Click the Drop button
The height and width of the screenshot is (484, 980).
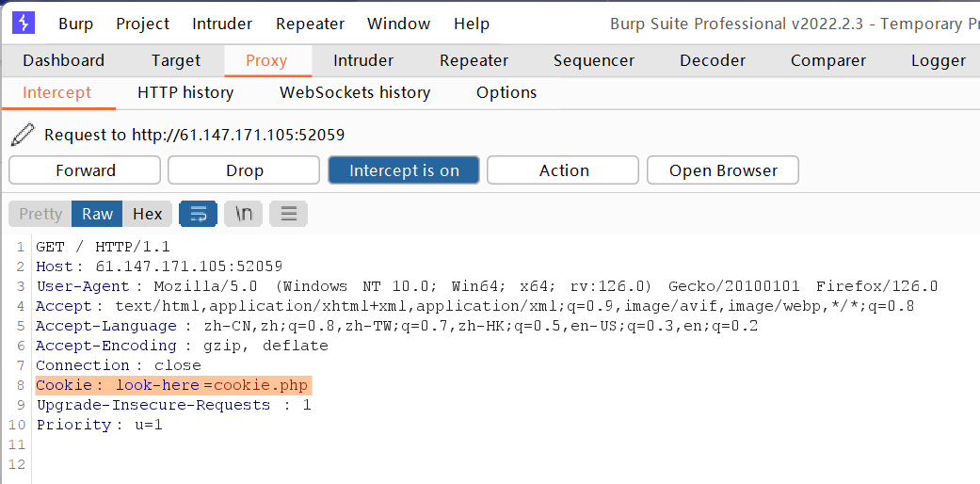coord(244,170)
